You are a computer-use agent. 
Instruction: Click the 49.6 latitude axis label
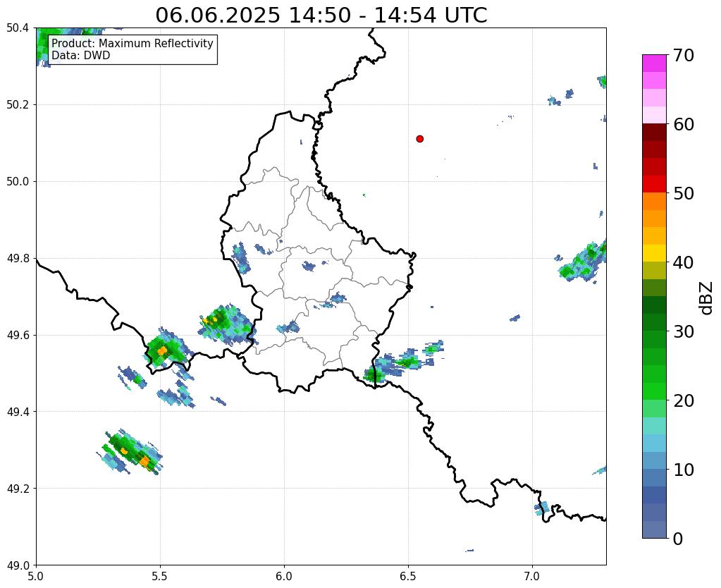click(18, 336)
